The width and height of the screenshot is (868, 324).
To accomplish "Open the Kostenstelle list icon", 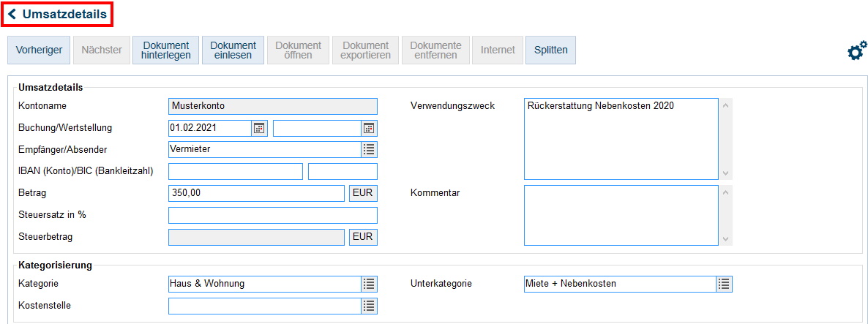I will [x=369, y=306].
